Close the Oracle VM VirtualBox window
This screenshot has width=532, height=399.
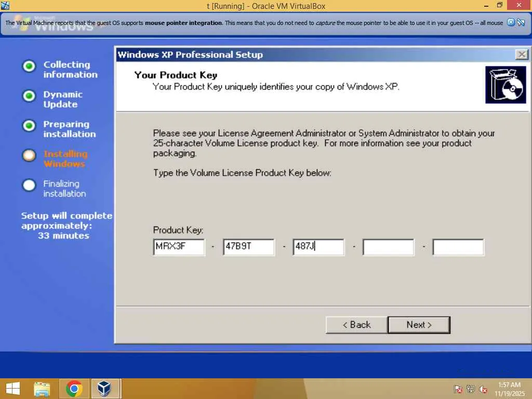519,5
